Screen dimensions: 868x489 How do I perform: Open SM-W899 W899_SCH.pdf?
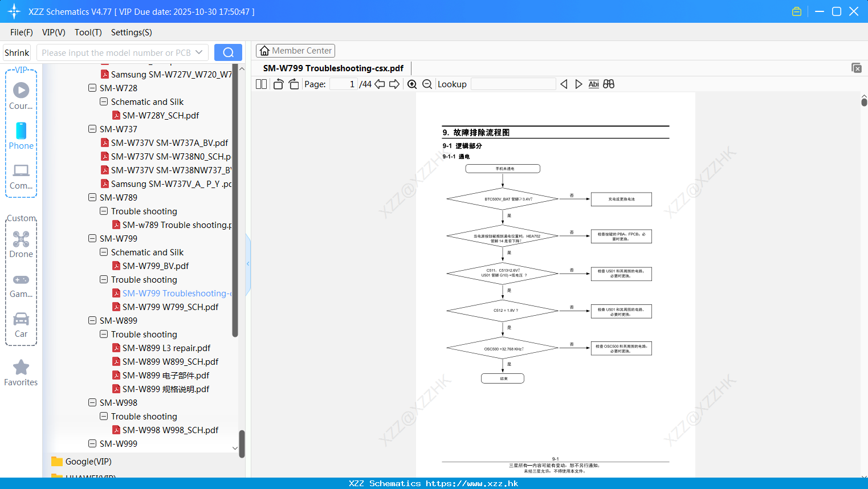(170, 361)
